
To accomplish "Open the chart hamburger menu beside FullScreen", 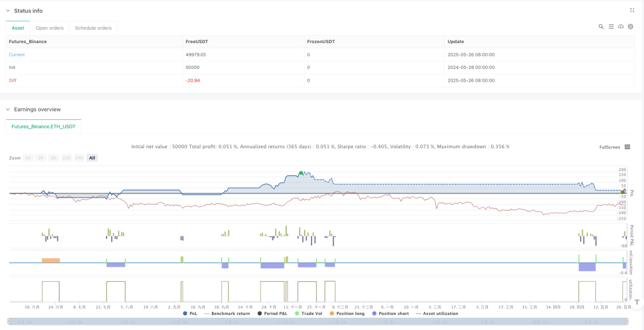I will pos(627,147).
